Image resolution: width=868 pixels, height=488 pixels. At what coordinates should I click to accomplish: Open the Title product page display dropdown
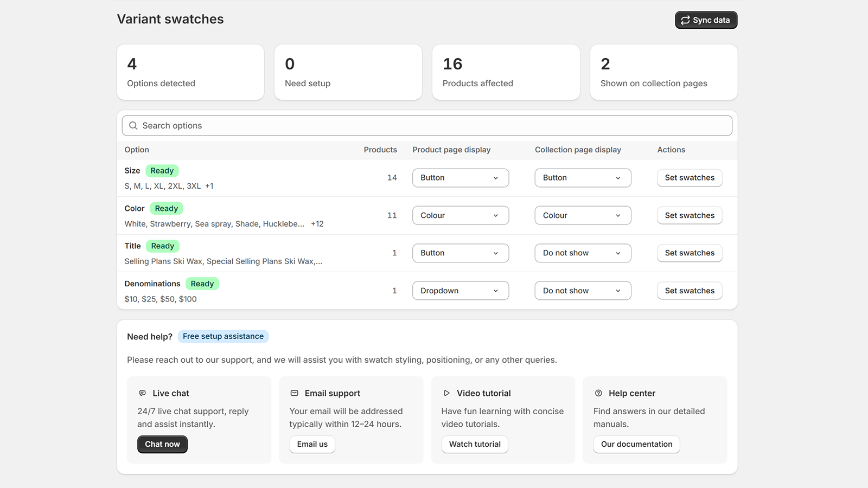click(461, 253)
